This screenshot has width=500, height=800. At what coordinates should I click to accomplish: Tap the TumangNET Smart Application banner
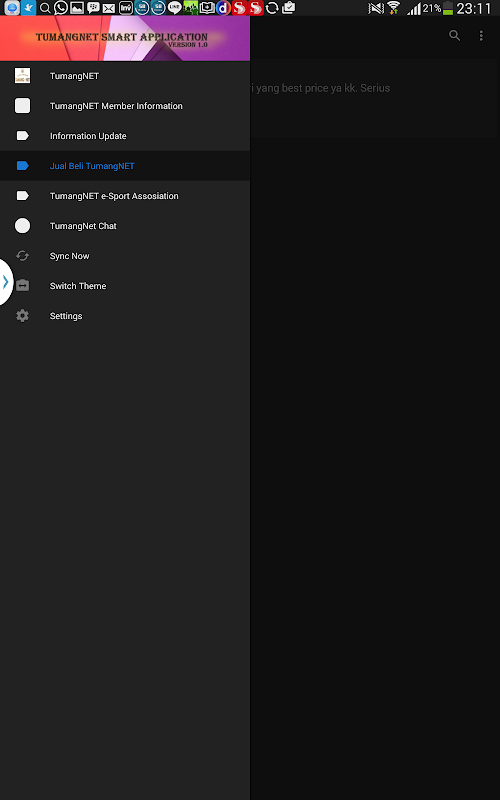click(125, 38)
